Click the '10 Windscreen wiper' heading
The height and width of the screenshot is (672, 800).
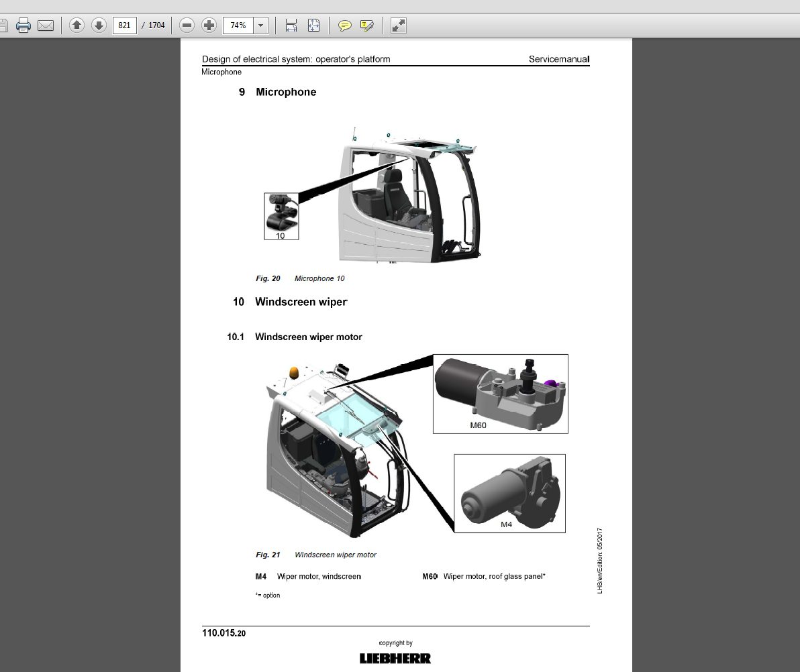click(291, 302)
